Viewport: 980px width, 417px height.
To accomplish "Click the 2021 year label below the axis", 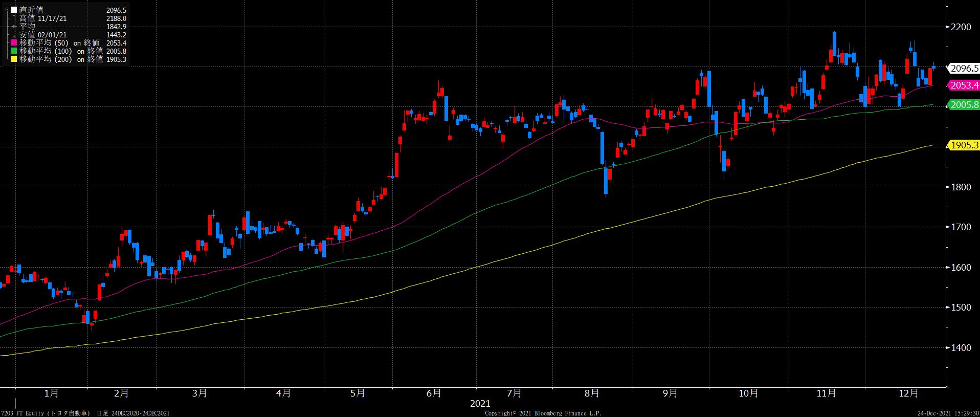I will coord(480,404).
